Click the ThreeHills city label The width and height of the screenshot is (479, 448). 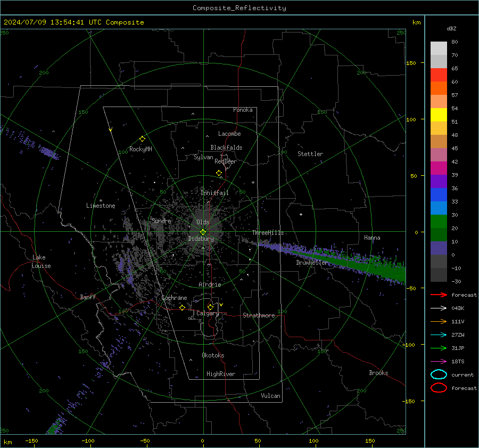coord(268,233)
